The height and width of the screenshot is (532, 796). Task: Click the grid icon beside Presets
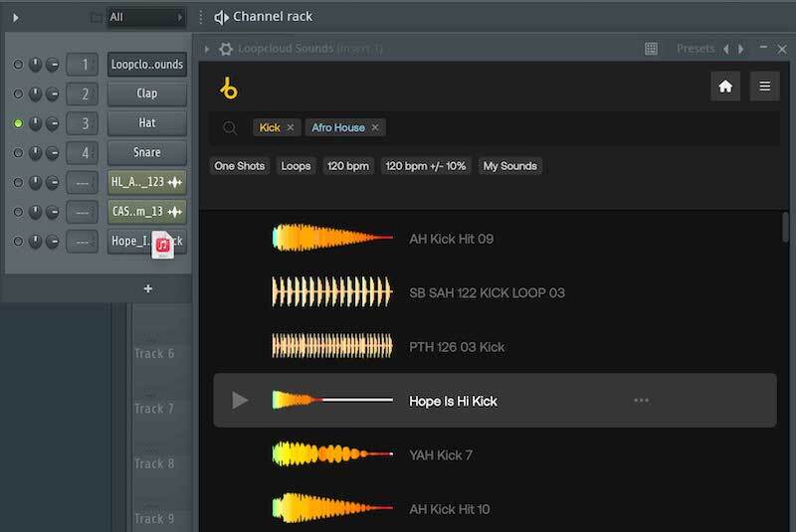651,49
